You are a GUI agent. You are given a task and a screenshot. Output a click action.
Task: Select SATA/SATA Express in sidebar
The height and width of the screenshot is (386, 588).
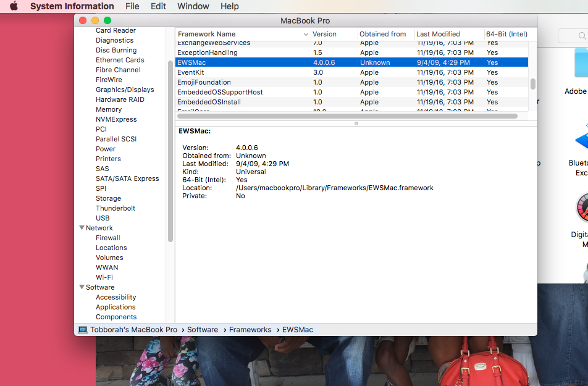click(127, 178)
